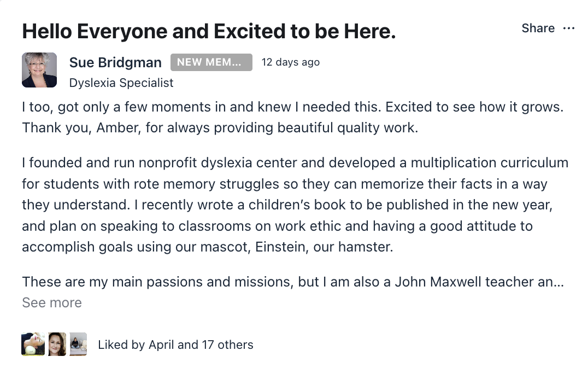The width and height of the screenshot is (588, 374).
Task: Click the Dyslexia Specialist headline
Action: [x=121, y=83]
